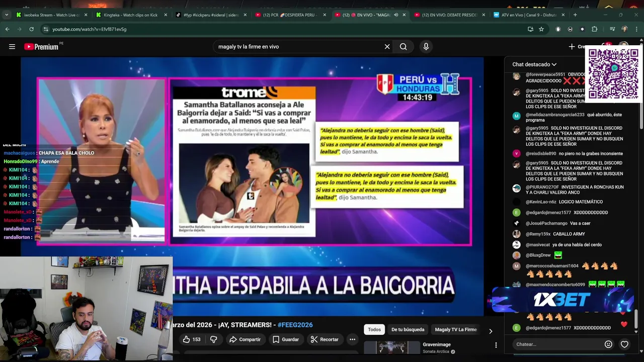Clear the search box with the X
The image size is (644, 362).
click(x=387, y=47)
